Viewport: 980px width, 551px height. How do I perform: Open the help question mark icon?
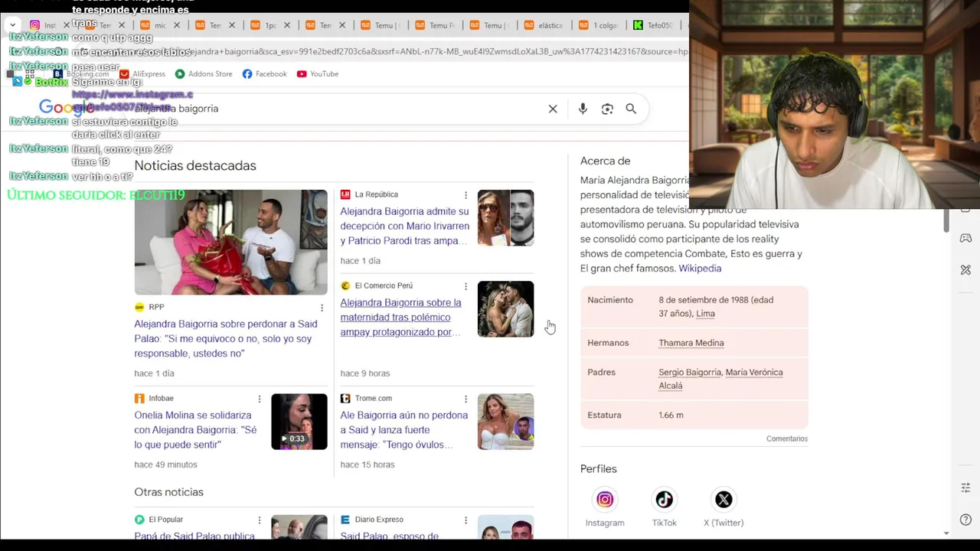[x=965, y=520]
